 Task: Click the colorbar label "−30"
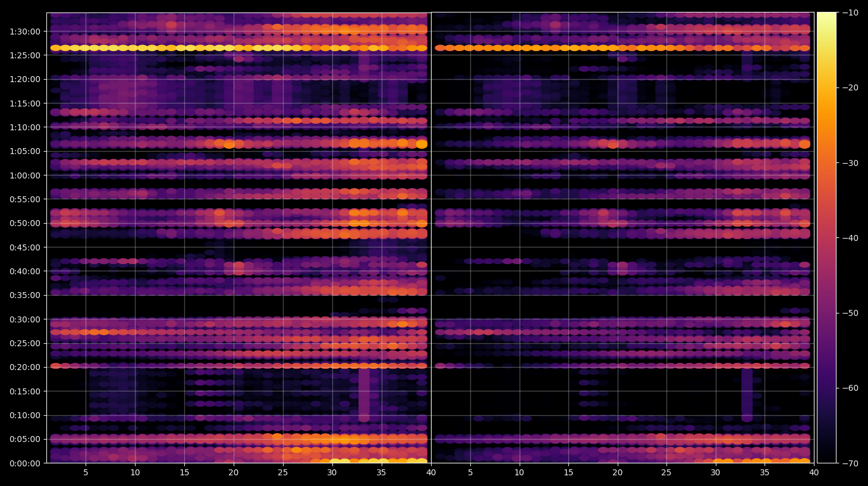(850, 163)
